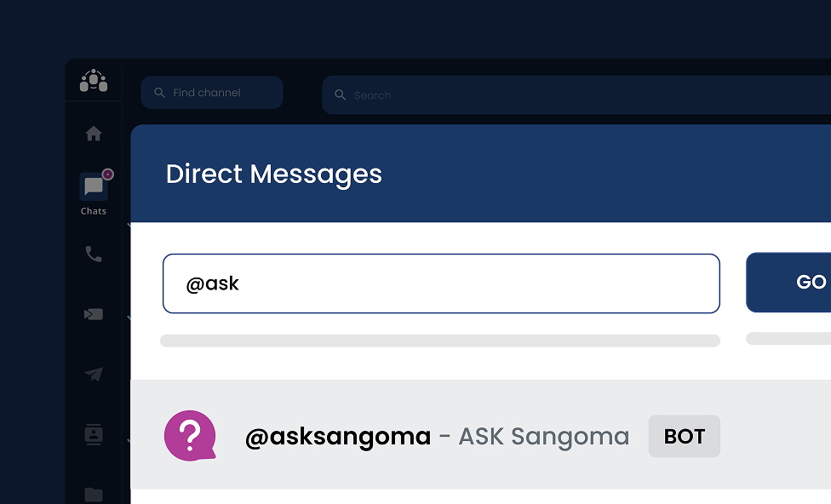Open the Chats section
This screenshot has height=504, width=831.
(x=94, y=188)
